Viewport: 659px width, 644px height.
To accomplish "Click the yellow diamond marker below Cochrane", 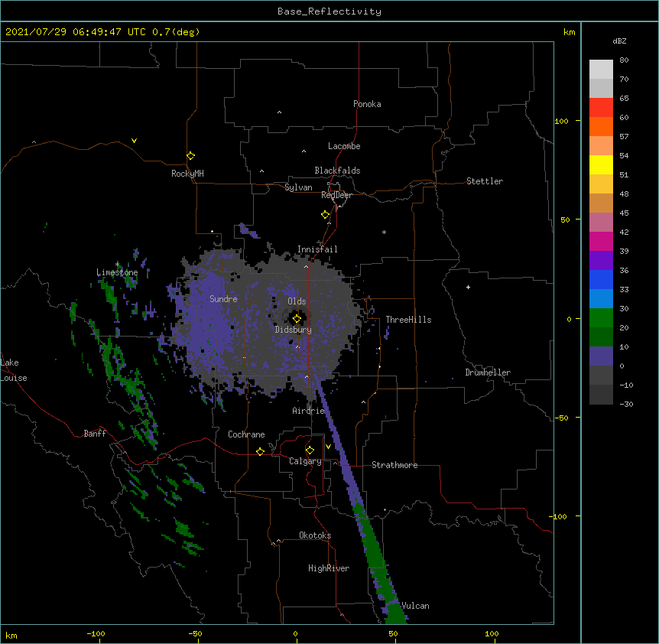I will point(260,451).
